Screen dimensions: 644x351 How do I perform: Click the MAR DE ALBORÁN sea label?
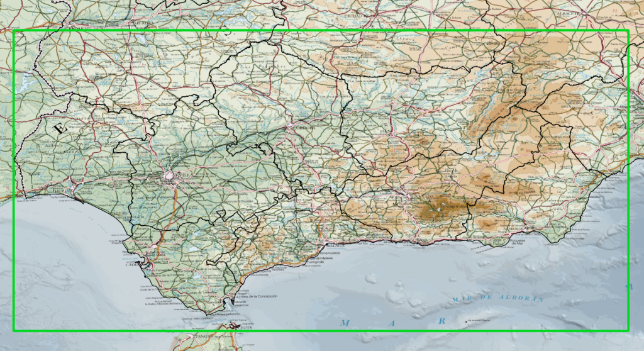point(499,298)
